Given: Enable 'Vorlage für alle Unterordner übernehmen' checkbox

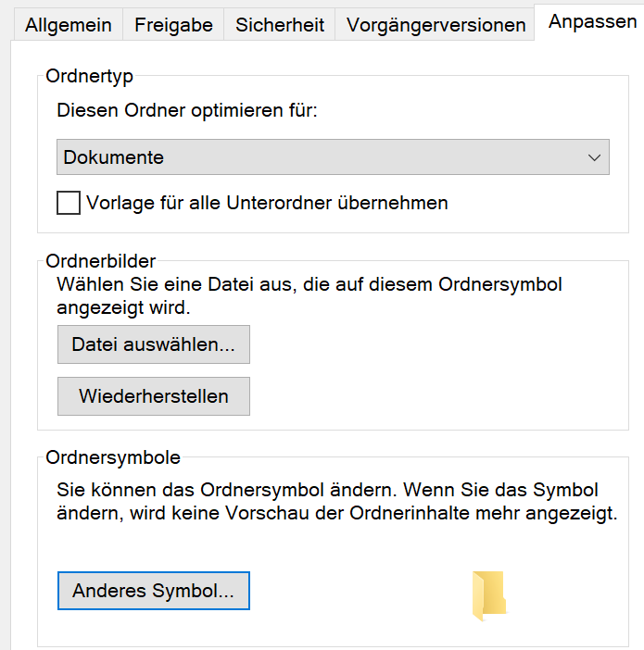Looking at the screenshot, I should tap(69, 203).
